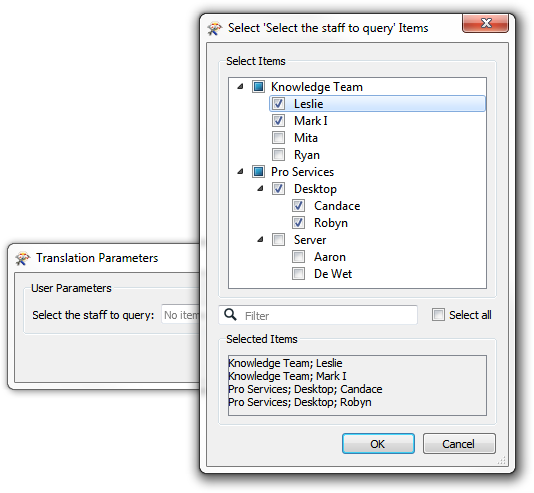Select the Desktop label
The width and height of the screenshot is (534, 493).
pyautogui.click(x=315, y=189)
